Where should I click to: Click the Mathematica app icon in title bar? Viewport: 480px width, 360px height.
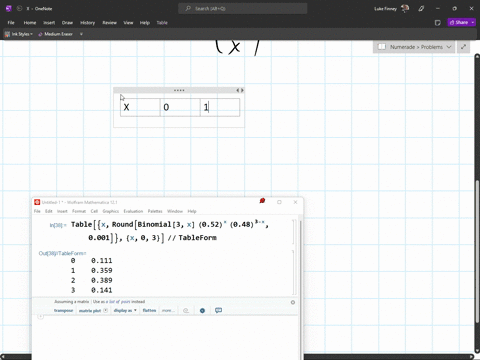[x=37, y=202]
